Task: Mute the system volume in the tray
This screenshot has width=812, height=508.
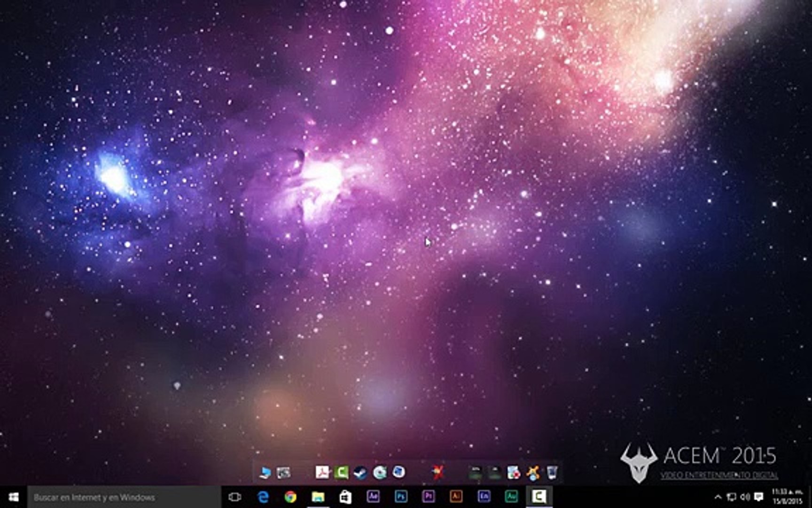Action: pos(746,496)
